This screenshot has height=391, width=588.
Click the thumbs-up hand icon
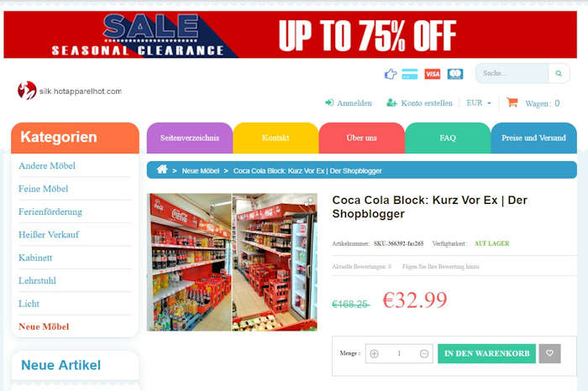point(391,74)
